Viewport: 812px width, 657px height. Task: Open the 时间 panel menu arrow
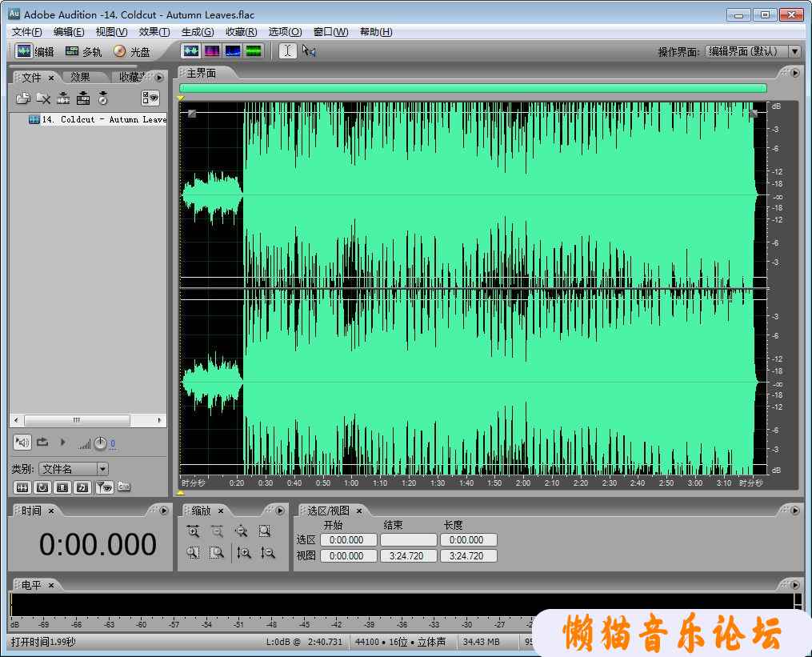point(164,511)
